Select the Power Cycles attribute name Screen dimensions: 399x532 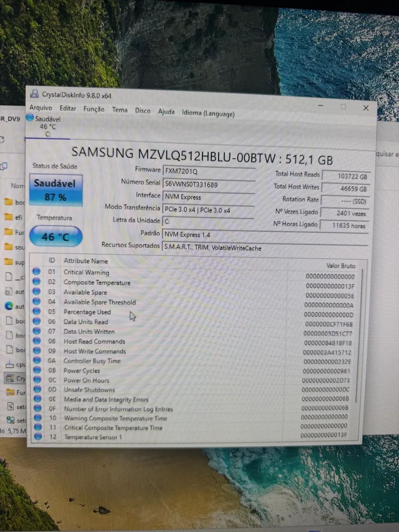(x=82, y=370)
